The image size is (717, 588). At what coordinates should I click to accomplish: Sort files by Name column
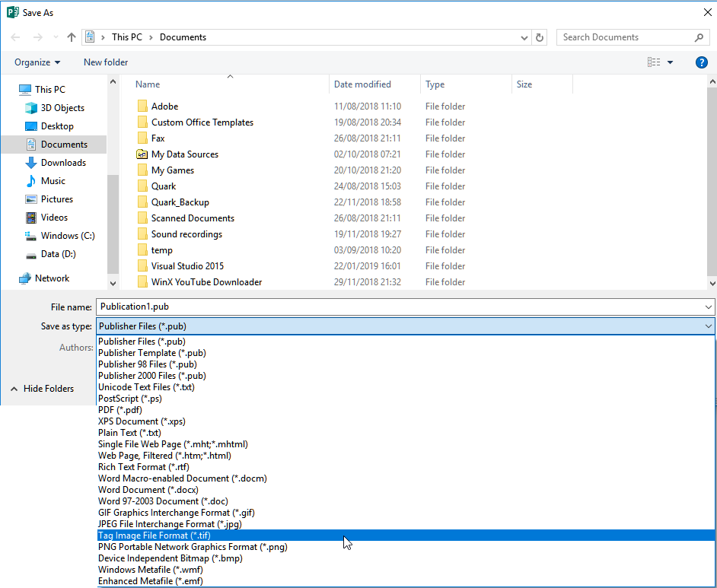[147, 84]
